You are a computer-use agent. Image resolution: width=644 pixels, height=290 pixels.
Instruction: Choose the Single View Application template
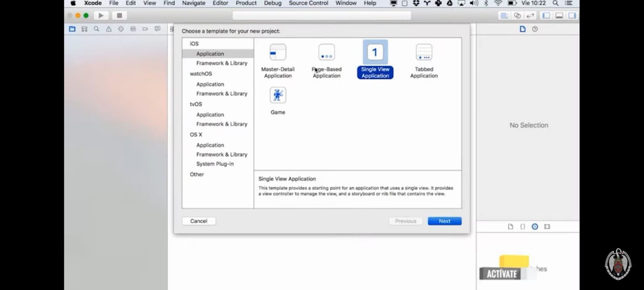point(375,60)
